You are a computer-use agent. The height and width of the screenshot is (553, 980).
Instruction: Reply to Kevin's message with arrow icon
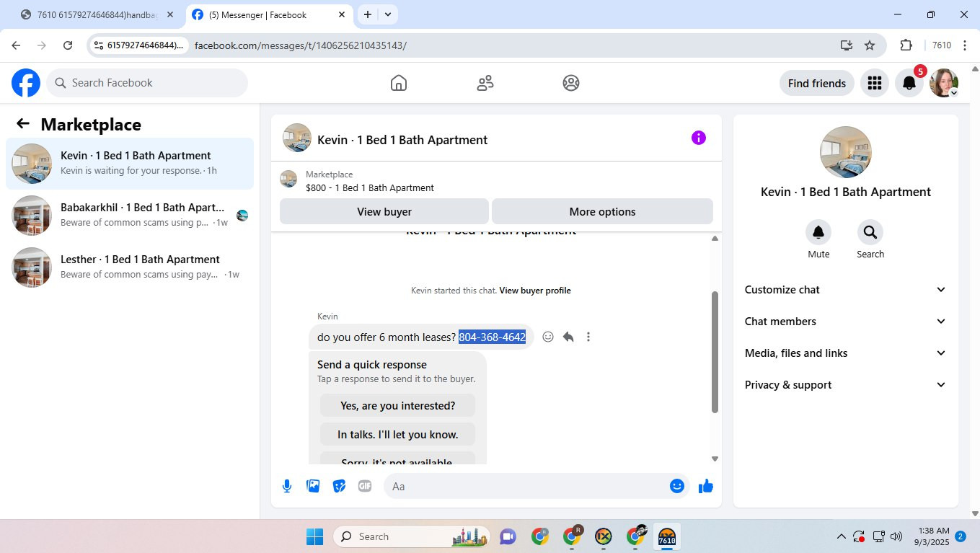(568, 337)
